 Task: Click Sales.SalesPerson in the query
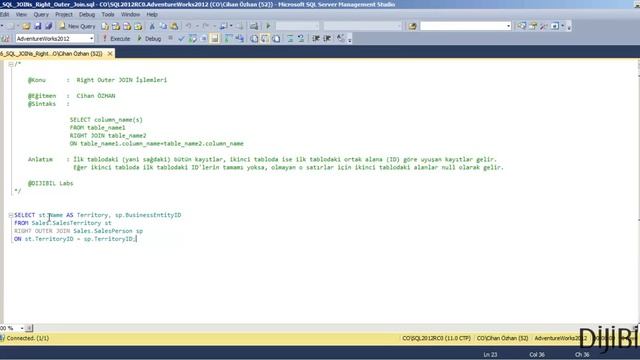point(104,231)
